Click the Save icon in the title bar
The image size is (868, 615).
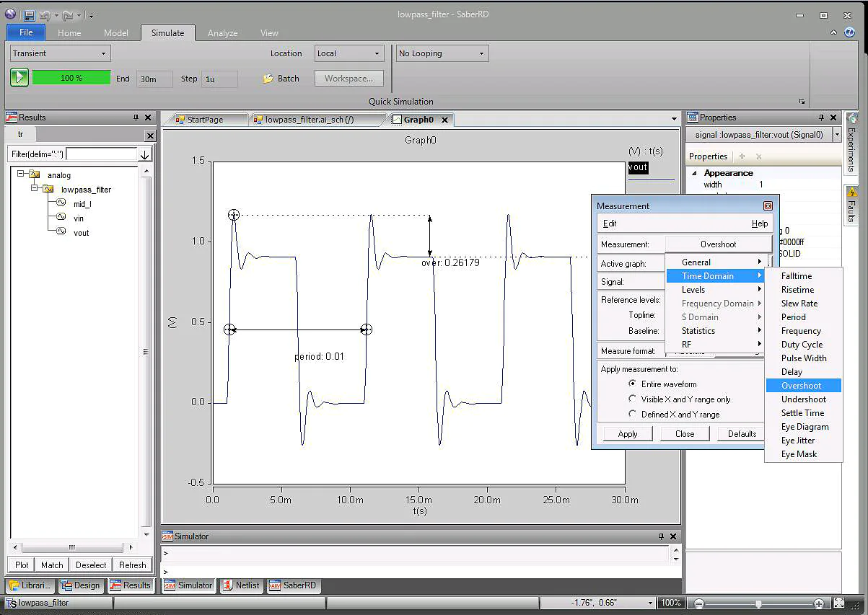(29, 14)
